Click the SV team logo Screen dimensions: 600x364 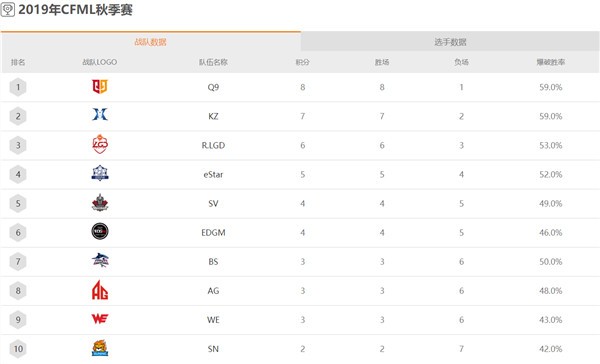100,202
